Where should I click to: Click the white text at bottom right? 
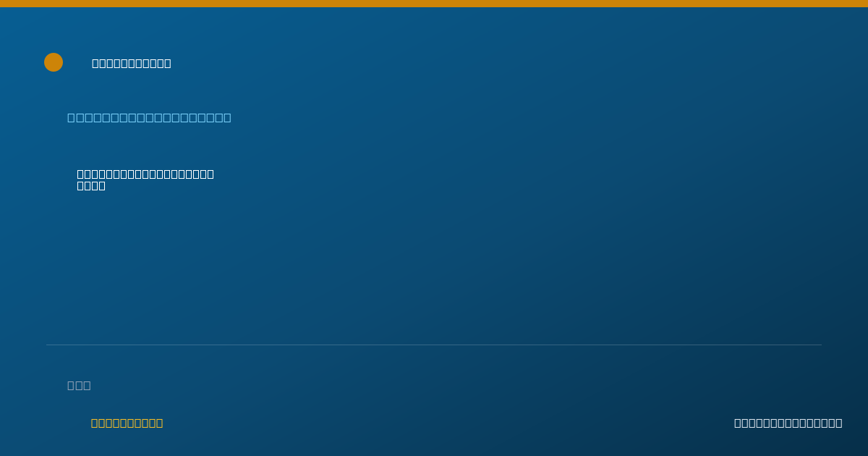(x=788, y=423)
